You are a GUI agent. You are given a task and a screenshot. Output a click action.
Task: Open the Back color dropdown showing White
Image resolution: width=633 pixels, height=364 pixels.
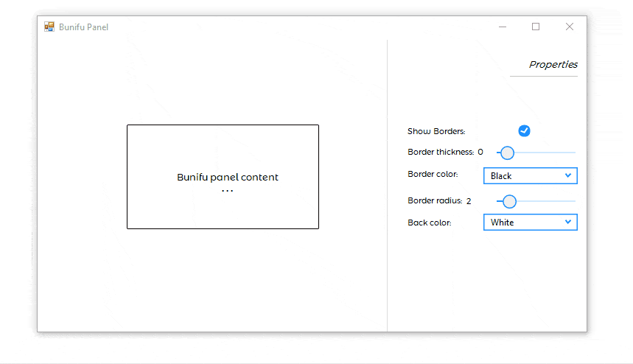[x=531, y=222]
